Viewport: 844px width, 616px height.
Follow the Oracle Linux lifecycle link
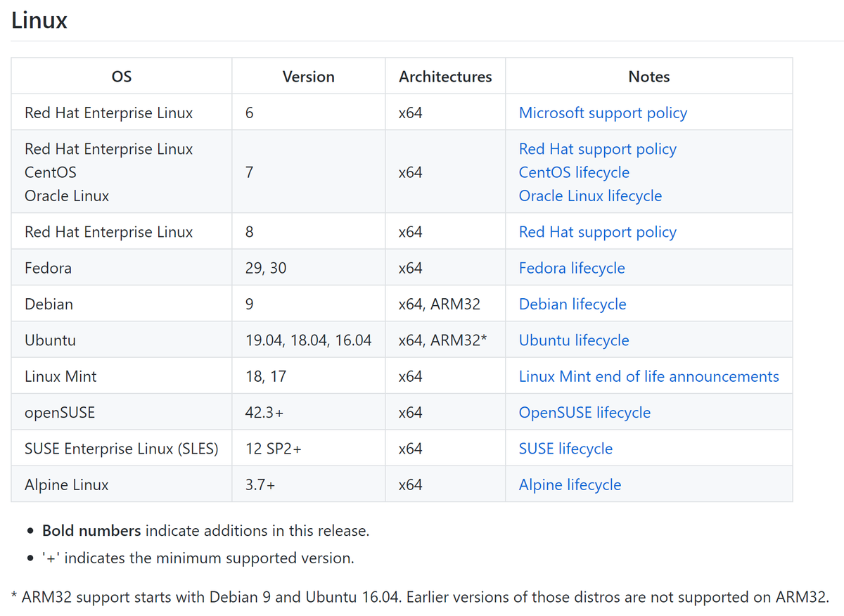click(590, 195)
